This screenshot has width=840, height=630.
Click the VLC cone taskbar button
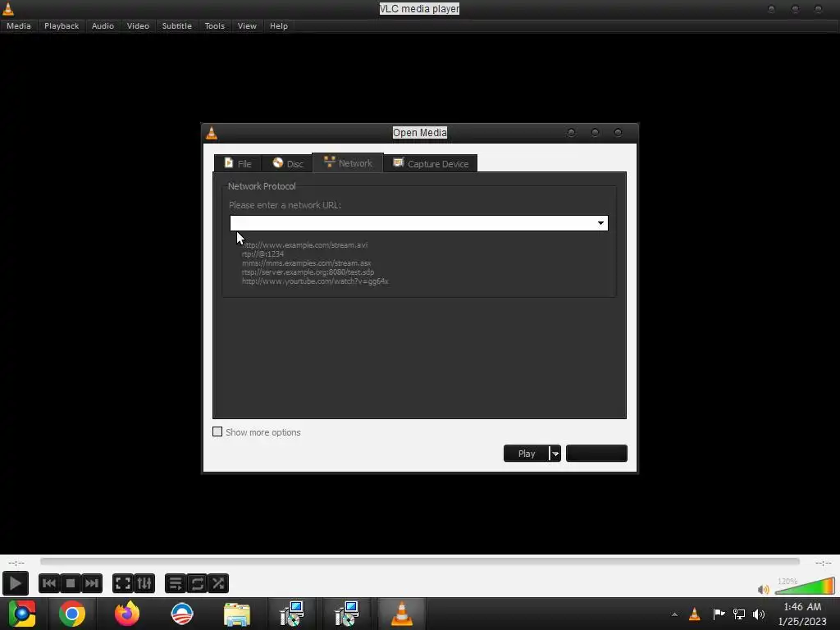click(x=402, y=614)
